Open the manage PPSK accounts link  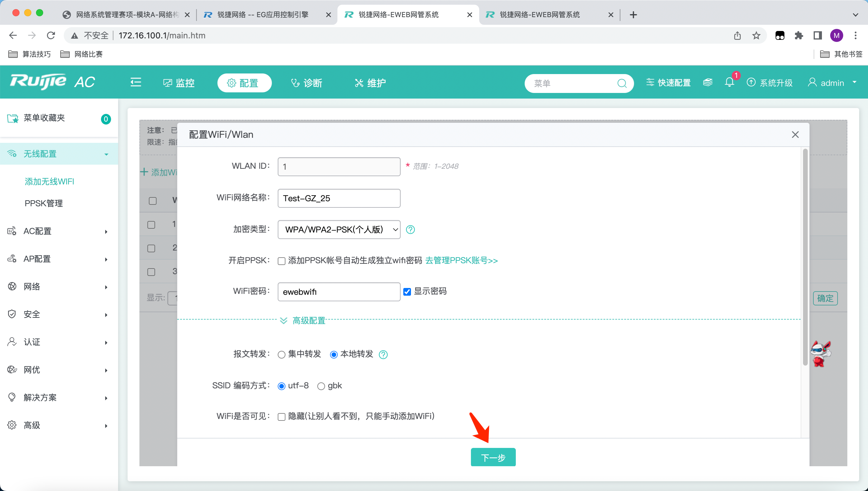[x=461, y=261]
